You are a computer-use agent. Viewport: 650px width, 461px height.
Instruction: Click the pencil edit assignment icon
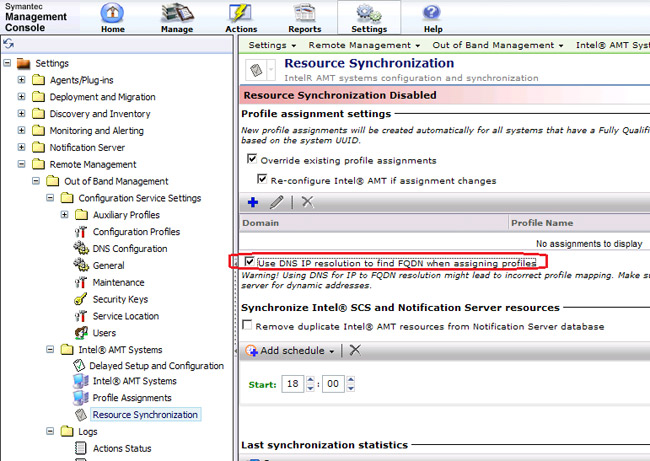click(x=276, y=202)
